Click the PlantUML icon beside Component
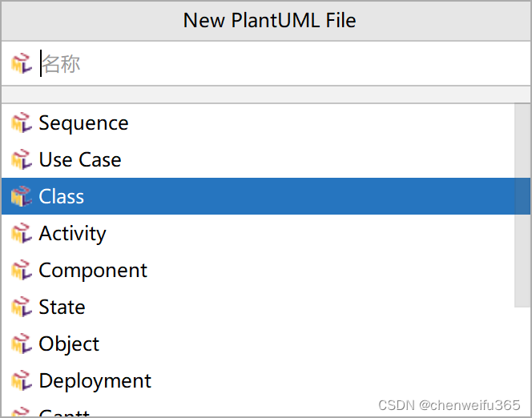This screenshot has width=532, height=418. (x=22, y=270)
